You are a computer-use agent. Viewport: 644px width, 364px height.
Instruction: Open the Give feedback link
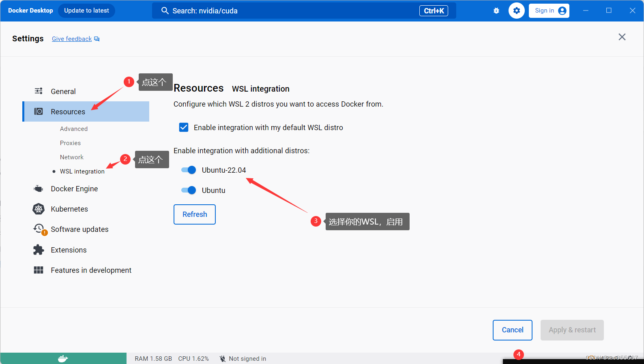[x=72, y=39]
